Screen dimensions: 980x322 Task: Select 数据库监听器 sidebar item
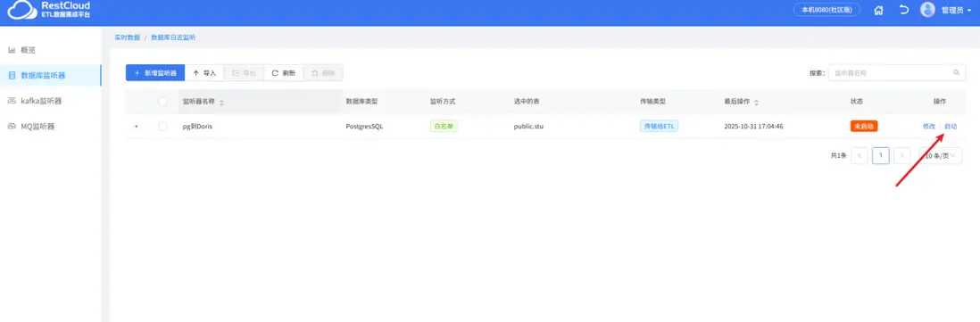click(50, 76)
